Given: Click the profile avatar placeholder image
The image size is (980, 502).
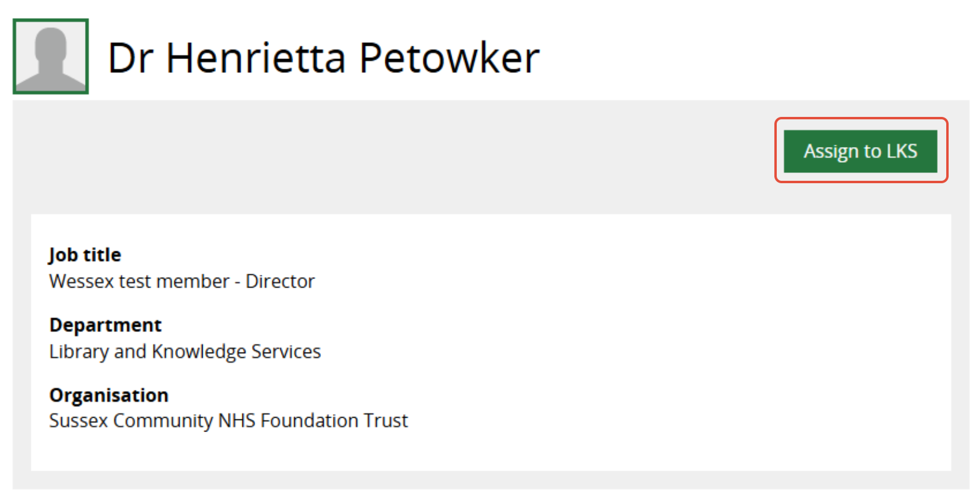Looking at the screenshot, I should (x=51, y=57).
